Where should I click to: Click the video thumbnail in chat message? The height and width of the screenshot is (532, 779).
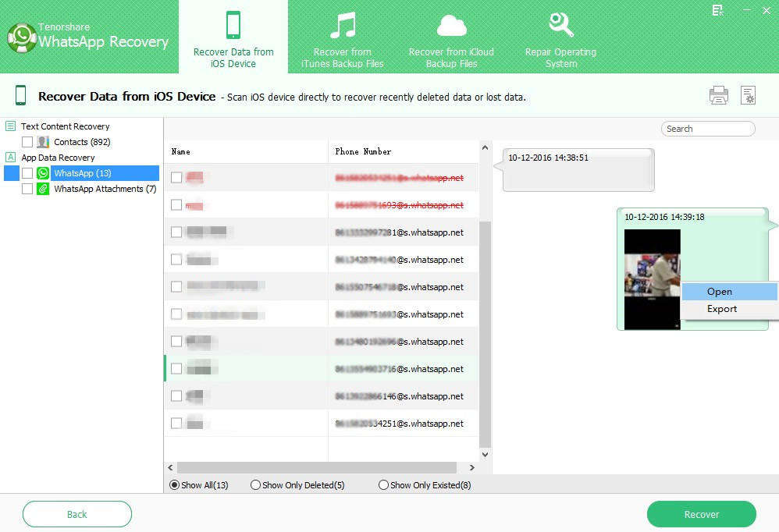pyautogui.click(x=652, y=279)
